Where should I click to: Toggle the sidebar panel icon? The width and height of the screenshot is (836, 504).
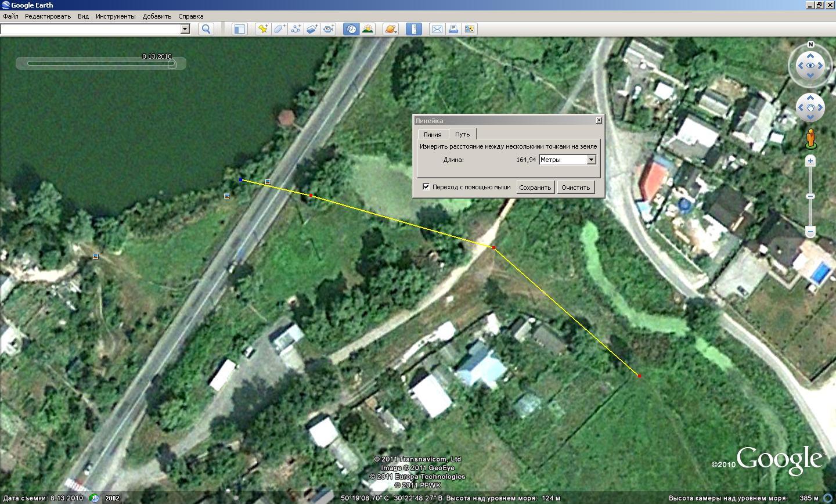(240, 29)
